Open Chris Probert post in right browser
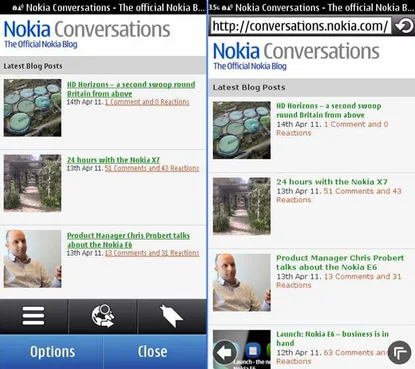Viewport: 415px width, 369px height. click(x=340, y=262)
